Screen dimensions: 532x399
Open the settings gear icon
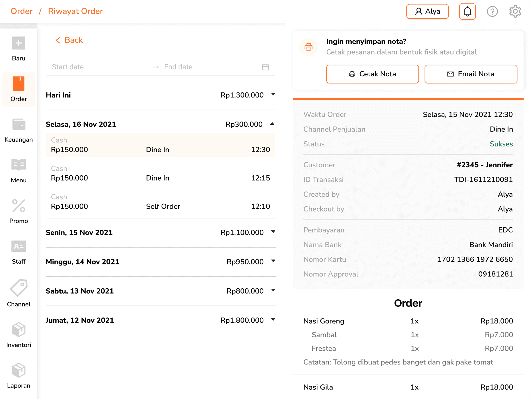(515, 11)
